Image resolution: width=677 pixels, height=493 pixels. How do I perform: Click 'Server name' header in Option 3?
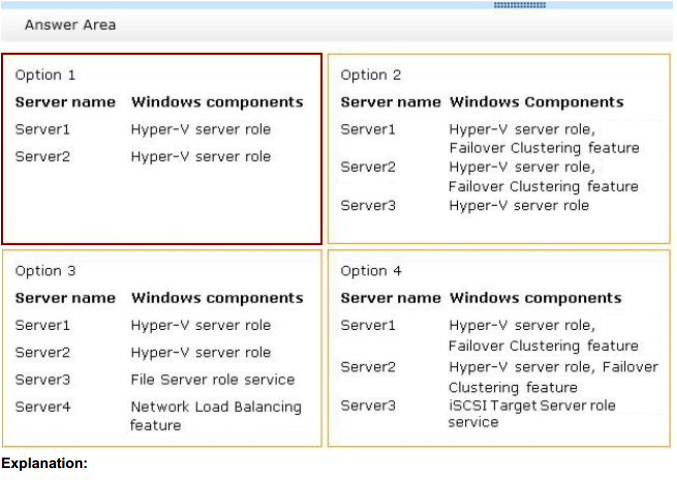pyautogui.click(x=65, y=298)
